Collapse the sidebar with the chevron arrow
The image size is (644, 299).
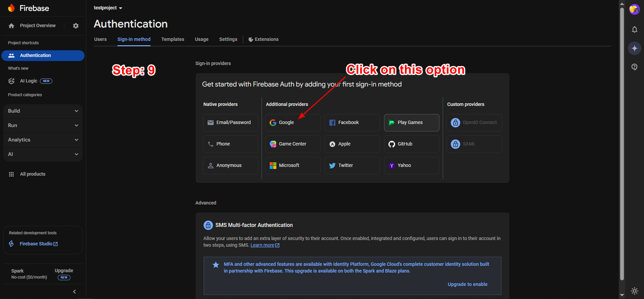[74, 292]
